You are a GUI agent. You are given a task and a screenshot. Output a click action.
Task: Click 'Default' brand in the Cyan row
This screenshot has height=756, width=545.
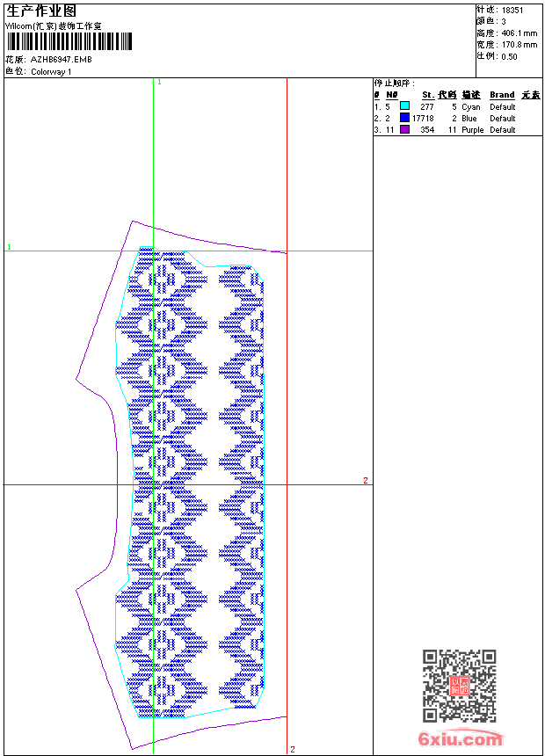tap(503, 106)
